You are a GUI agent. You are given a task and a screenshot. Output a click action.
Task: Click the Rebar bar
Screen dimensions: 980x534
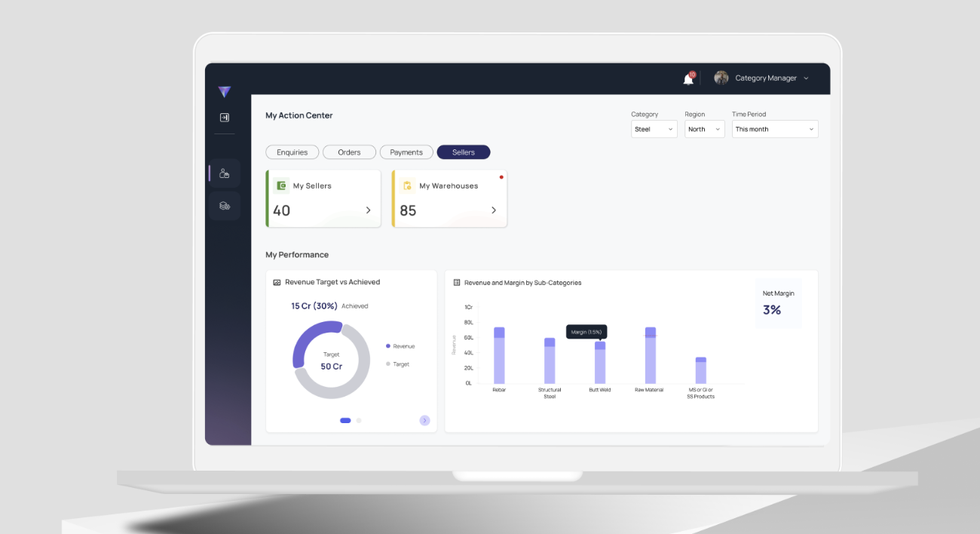499,355
